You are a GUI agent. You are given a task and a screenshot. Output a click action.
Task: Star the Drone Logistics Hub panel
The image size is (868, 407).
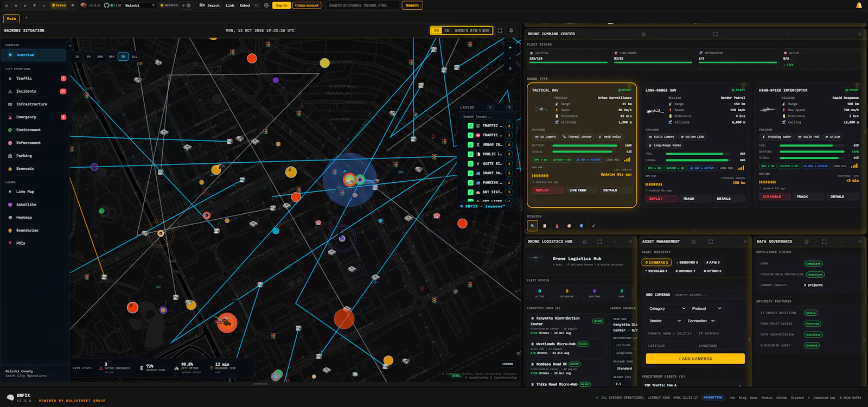584,241
